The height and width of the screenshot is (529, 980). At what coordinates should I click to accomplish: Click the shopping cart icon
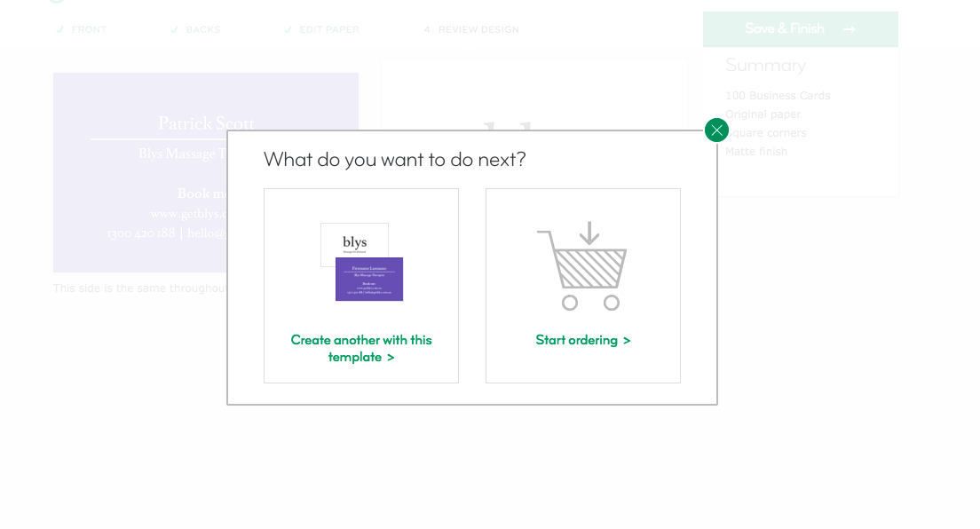point(582,265)
